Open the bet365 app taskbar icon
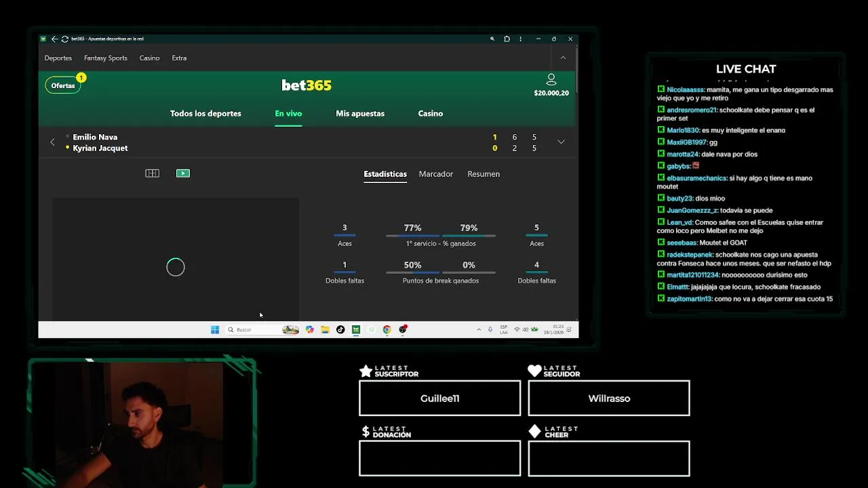The image size is (868, 488). pyautogui.click(x=356, y=329)
